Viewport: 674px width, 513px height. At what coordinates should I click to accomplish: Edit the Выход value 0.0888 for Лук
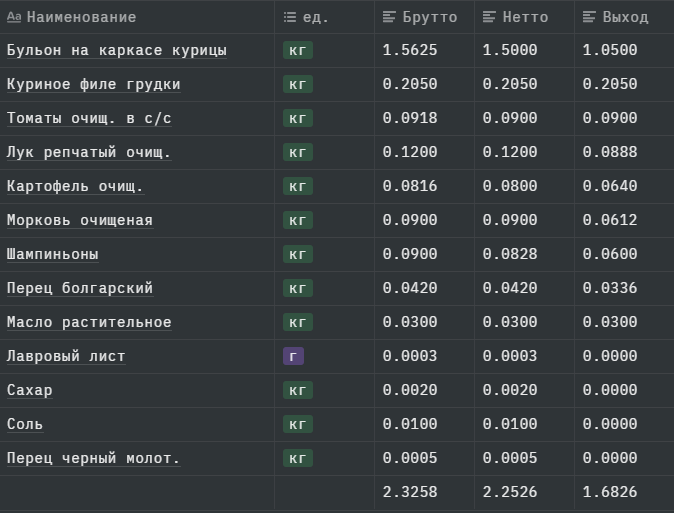coord(610,153)
